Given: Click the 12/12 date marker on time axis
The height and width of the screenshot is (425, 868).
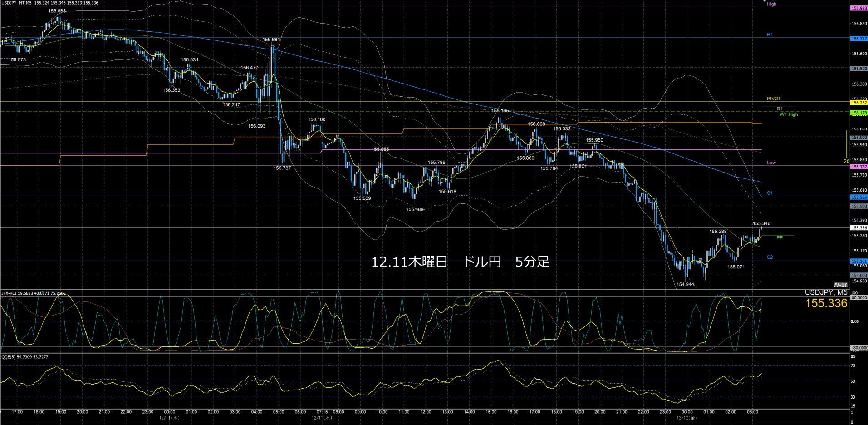Looking at the screenshot, I should pos(687,418).
